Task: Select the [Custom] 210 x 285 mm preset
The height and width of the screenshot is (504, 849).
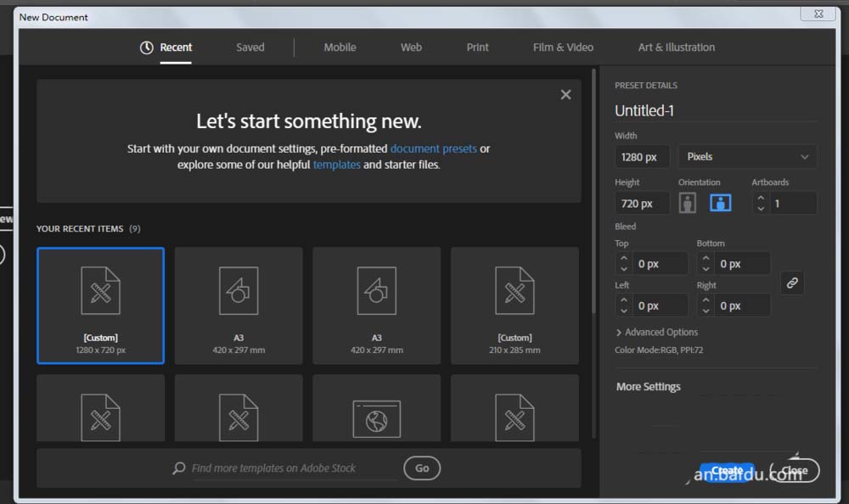Action: tap(515, 305)
